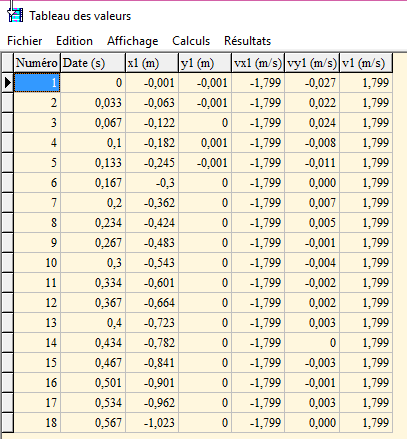This screenshot has width=407, height=439.
Task: Select the highlighted cell in row 1
Action: pyautogui.click(x=37, y=83)
